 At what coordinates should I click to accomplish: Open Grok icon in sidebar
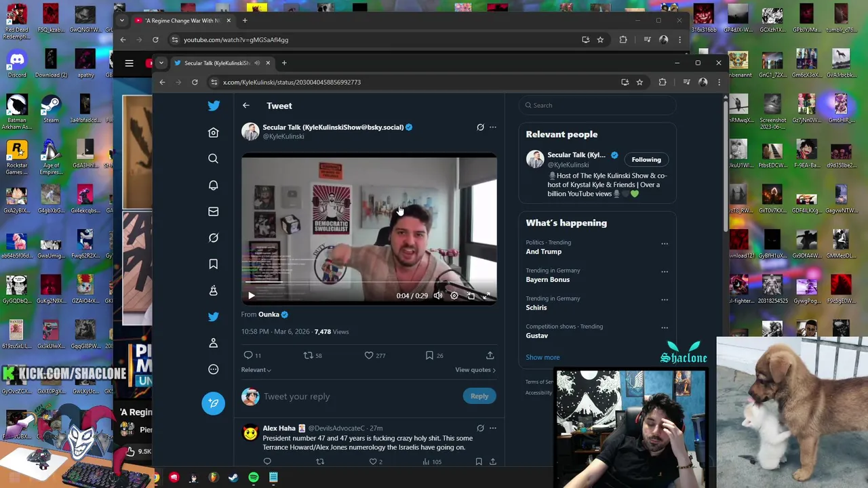point(214,238)
